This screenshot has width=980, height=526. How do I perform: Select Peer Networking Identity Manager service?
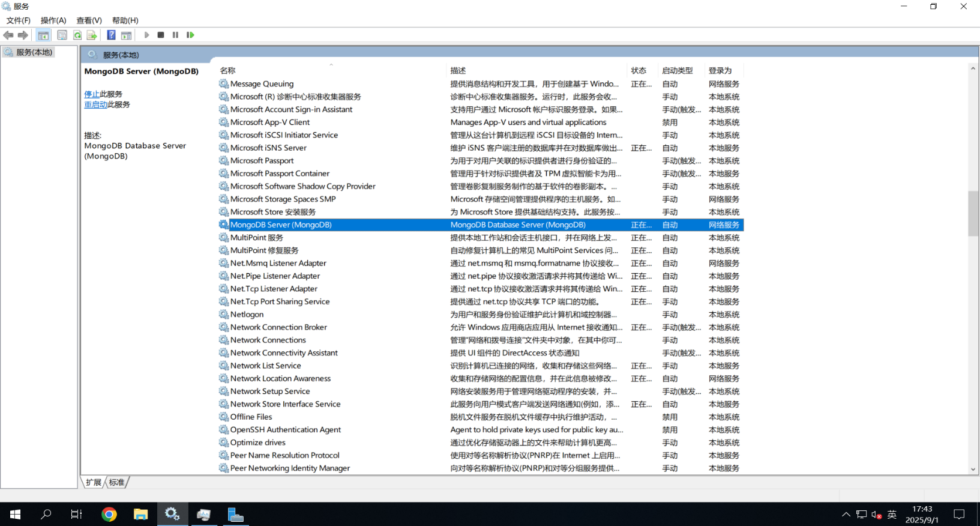tap(481, 468)
